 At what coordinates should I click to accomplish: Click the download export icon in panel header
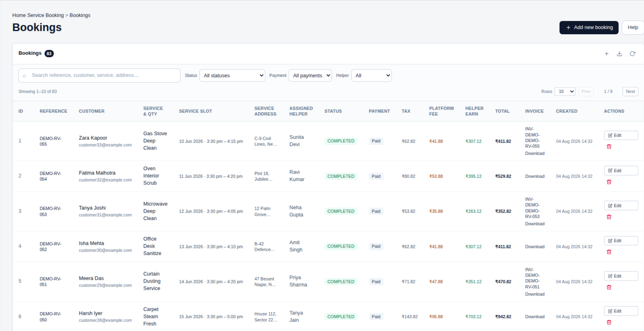[619, 54]
